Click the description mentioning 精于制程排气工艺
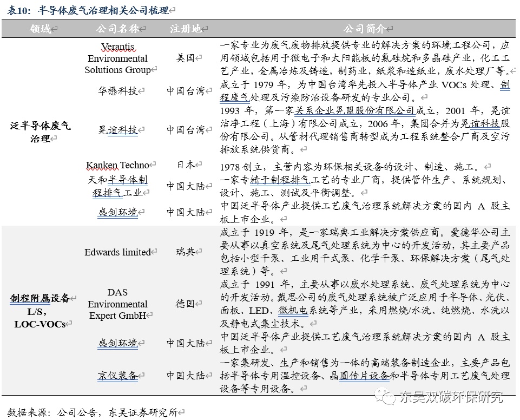 365,186
